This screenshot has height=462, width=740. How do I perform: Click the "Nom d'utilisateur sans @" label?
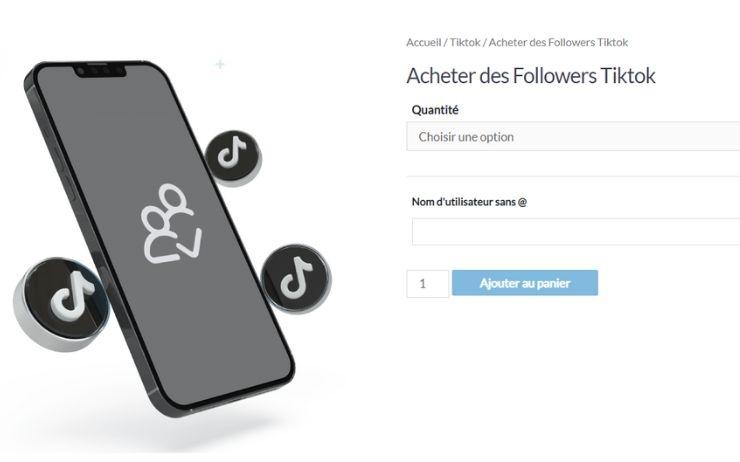point(469,202)
